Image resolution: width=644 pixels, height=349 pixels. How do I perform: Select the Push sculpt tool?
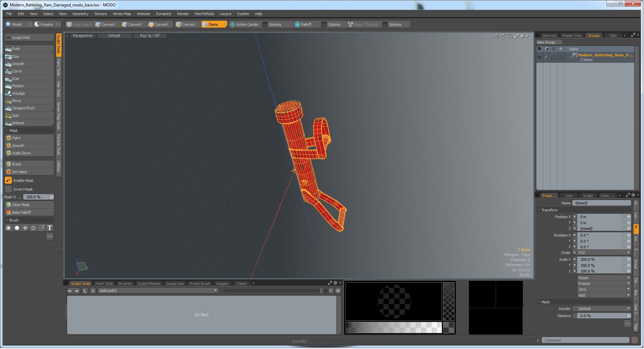pyautogui.click(x=29, y=49)
